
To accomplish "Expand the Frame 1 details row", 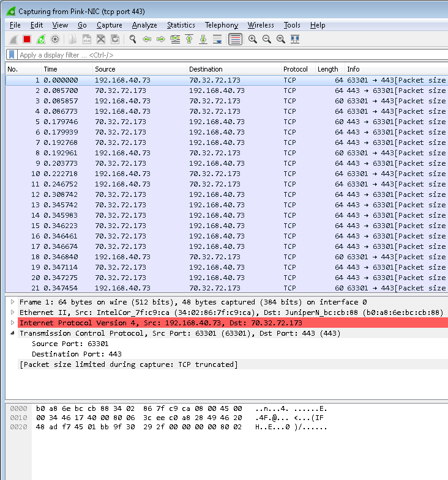I will [13, 302].
